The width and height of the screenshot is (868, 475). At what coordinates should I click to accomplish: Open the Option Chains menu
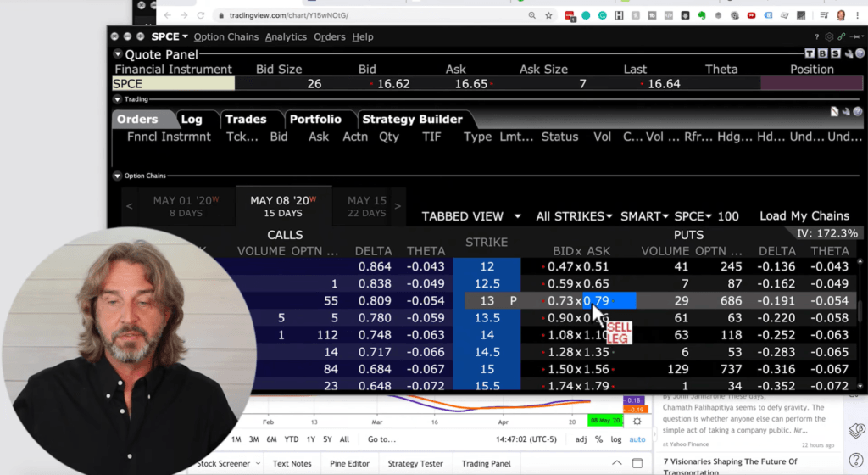[225, 37]
